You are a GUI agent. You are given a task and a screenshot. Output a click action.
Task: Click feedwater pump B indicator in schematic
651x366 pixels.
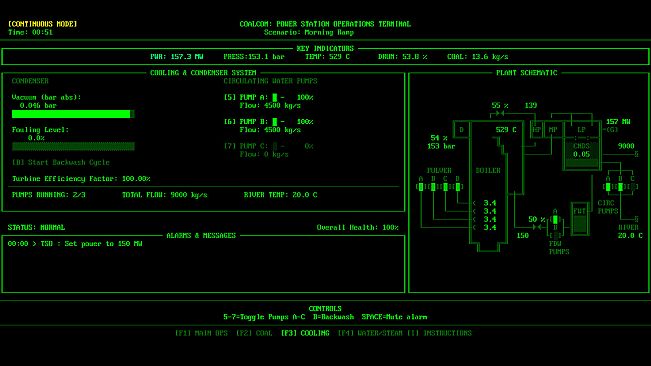pyautogui.click(x=555, y=236)
